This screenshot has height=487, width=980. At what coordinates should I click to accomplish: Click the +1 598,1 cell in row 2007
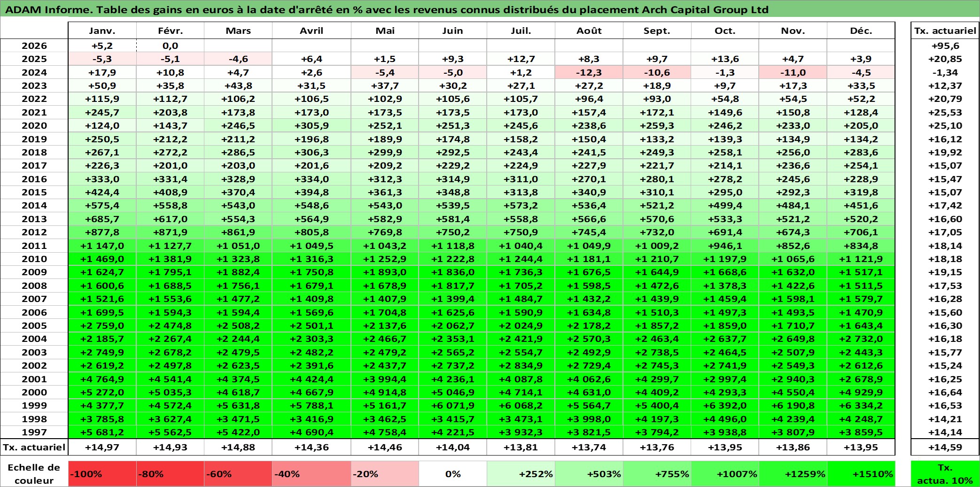(793, 299)
